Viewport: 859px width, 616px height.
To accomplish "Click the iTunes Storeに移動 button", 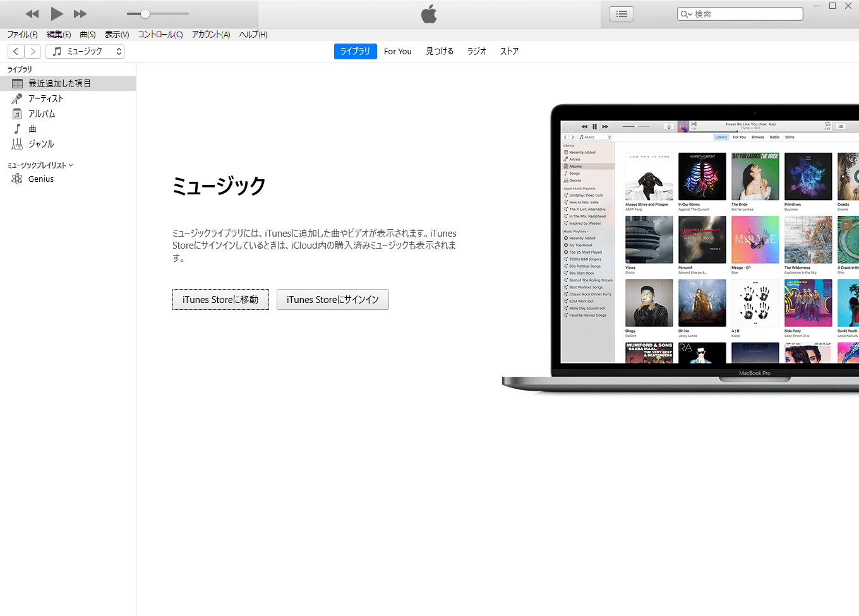I will [220, 300].
